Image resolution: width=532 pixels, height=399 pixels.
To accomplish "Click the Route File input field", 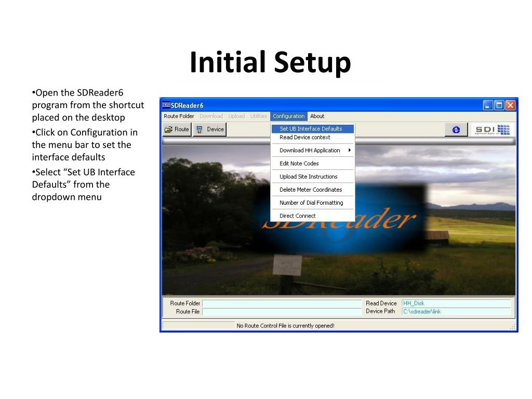I will click(282, 312).
